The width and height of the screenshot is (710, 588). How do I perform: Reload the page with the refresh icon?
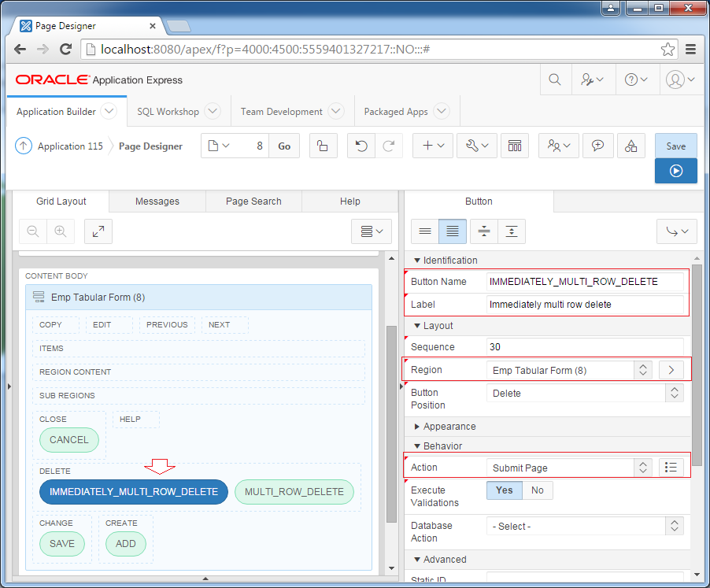tap(66, 49)
